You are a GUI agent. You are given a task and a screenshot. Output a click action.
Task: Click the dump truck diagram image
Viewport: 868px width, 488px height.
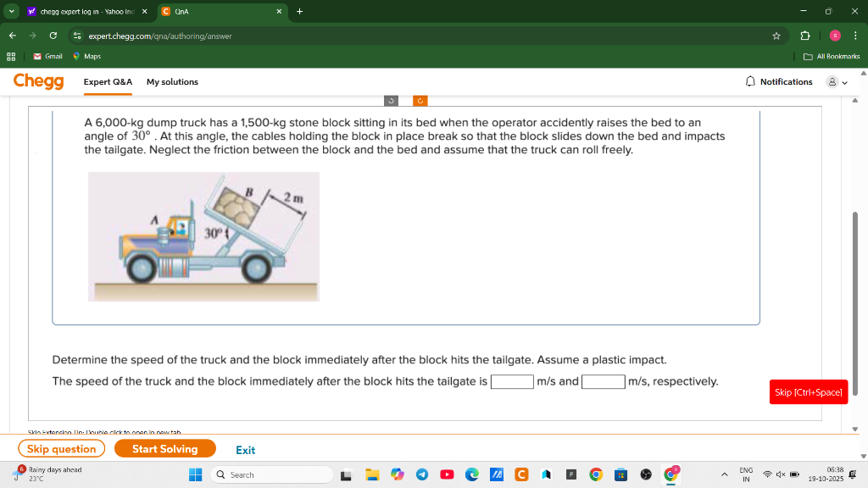tap(203, 237)
